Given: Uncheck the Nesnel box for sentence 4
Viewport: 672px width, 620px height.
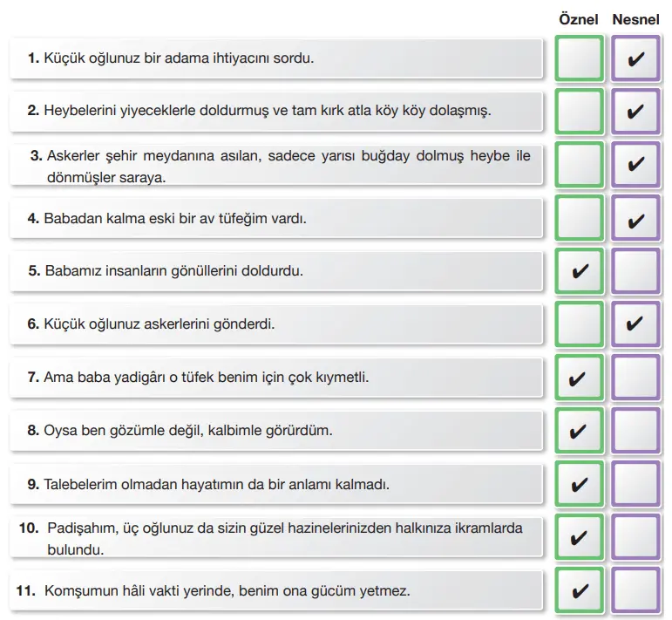Looking at the screenshot, I should (x=635, y=219).
